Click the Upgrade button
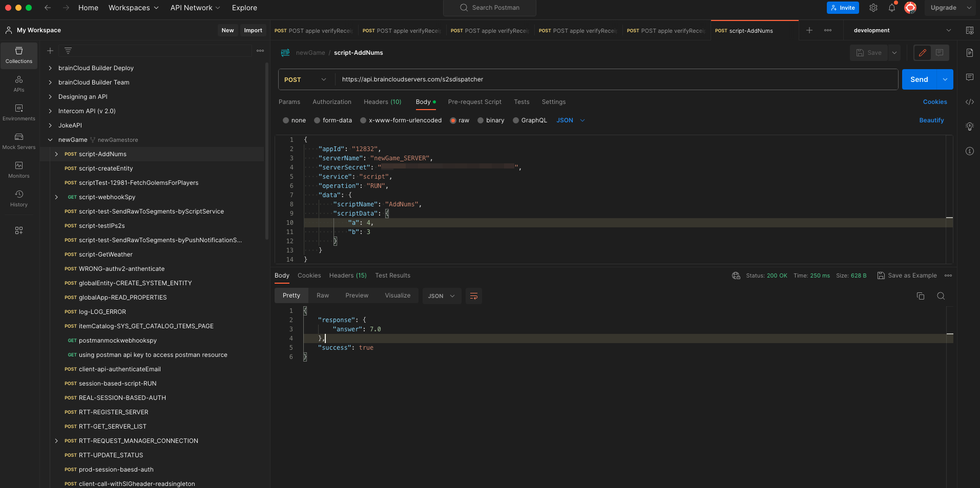Viewport: 980px width, 488px height. [x=944, y=8]
